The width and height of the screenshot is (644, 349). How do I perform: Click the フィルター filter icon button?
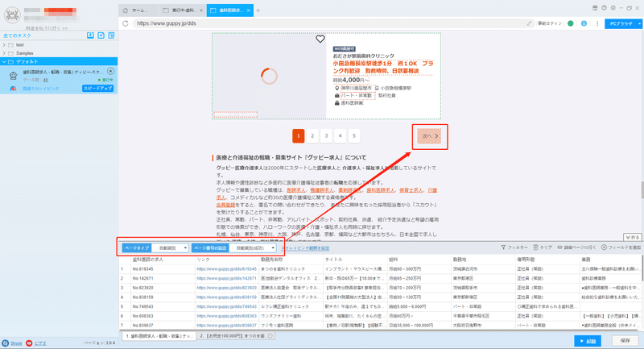click(514, 247)
